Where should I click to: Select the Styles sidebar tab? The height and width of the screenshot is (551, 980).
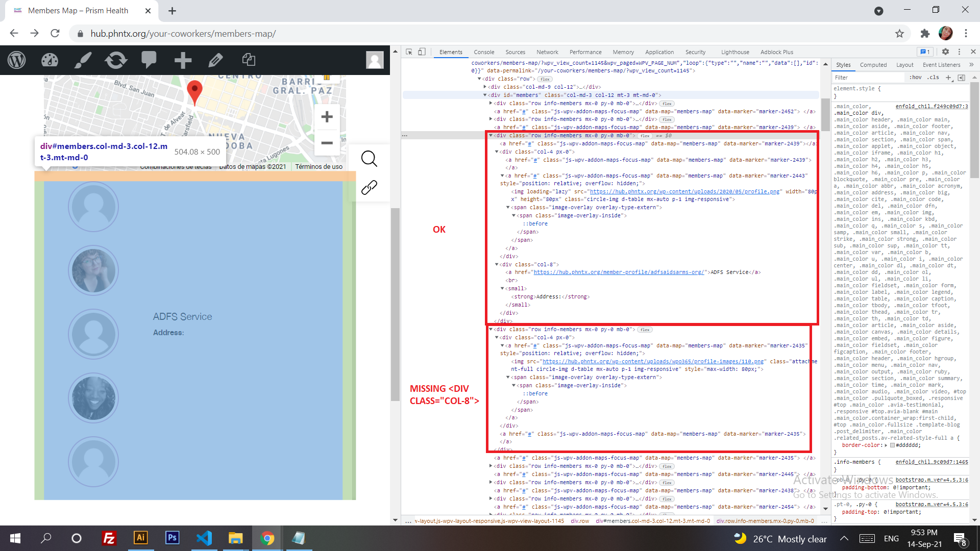pyautogui.click(x=843, y=65)
